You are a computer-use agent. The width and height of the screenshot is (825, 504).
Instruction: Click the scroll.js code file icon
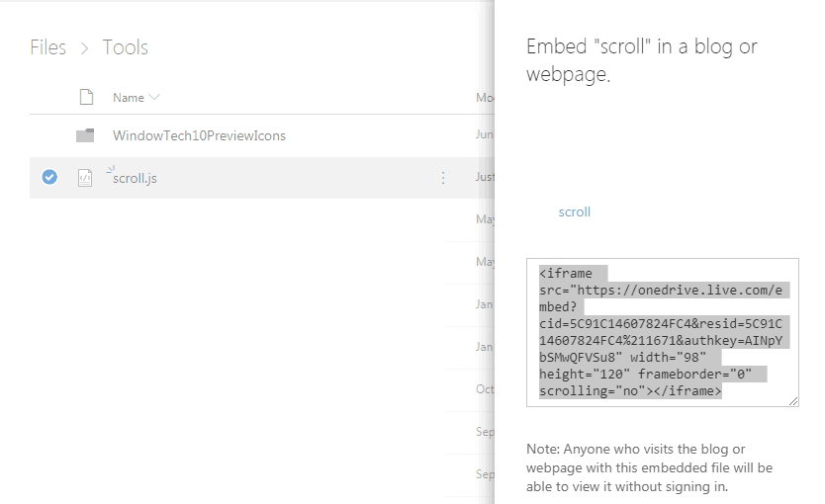pyautogui.click(x=85, y=178)
